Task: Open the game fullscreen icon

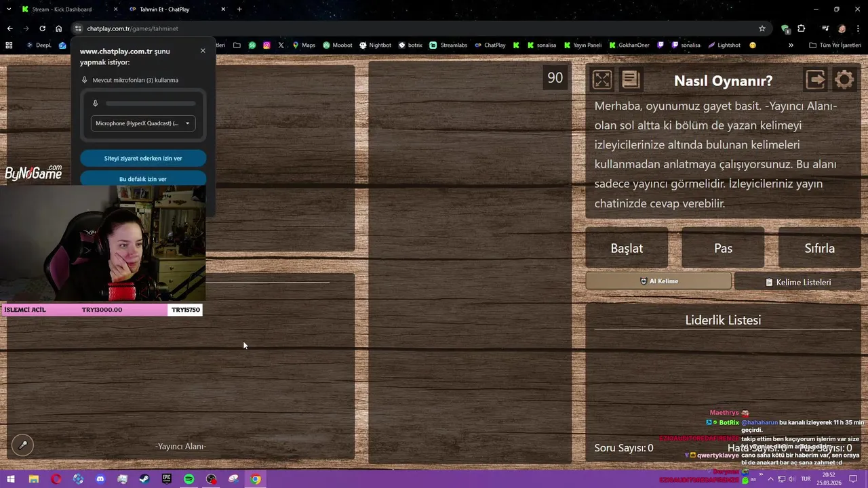Action: (602, 80)
